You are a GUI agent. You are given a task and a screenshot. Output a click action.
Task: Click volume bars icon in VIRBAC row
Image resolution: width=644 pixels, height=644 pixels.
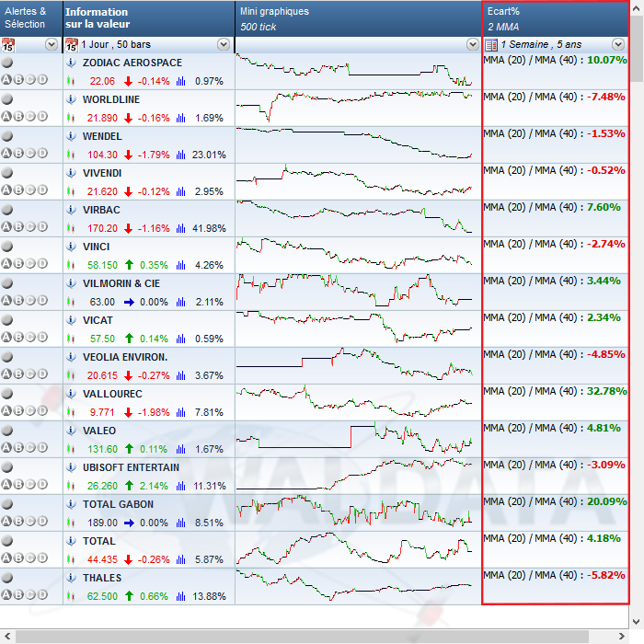180,228
